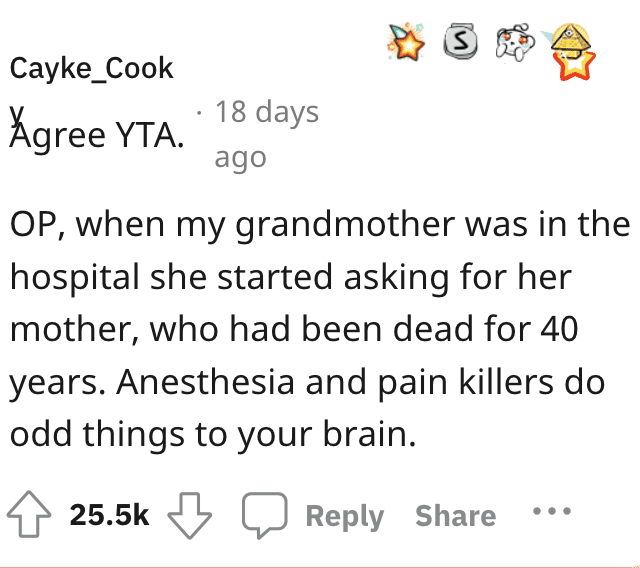The height and width of the screenshot is (568, 640).
Task: Click the word 'grandmother' in the comment
Action: 345,225
